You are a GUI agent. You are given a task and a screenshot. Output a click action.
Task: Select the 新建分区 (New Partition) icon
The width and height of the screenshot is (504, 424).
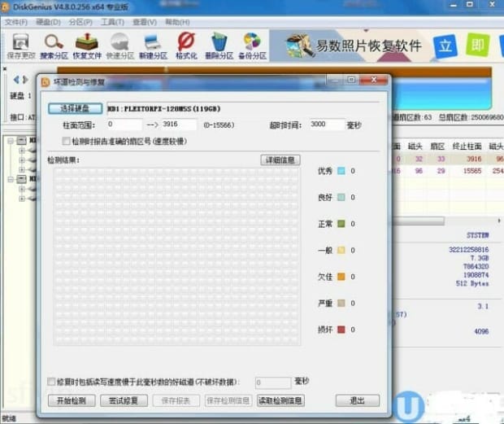pyautogui.click(x=153, y=44)
